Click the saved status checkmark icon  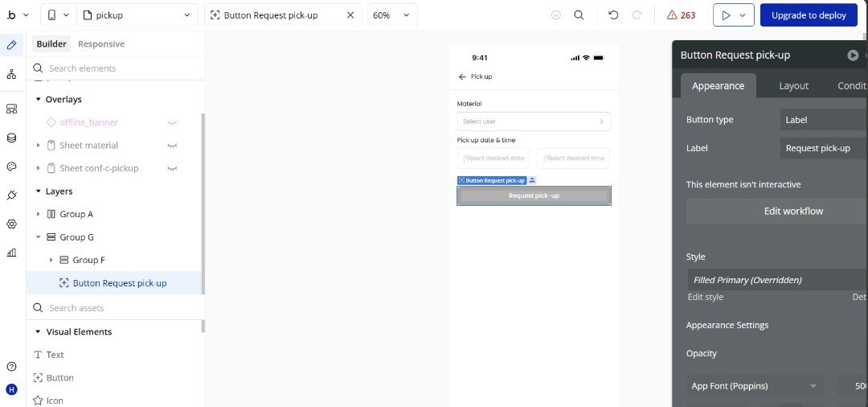(x=556, y=15)
